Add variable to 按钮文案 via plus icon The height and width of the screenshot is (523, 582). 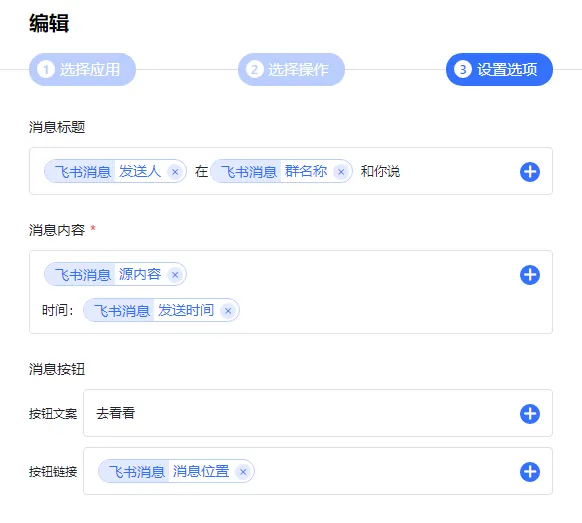530,414
